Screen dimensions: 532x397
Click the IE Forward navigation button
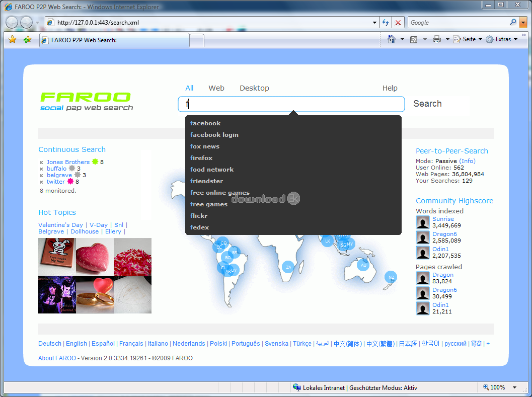[27, 23]
